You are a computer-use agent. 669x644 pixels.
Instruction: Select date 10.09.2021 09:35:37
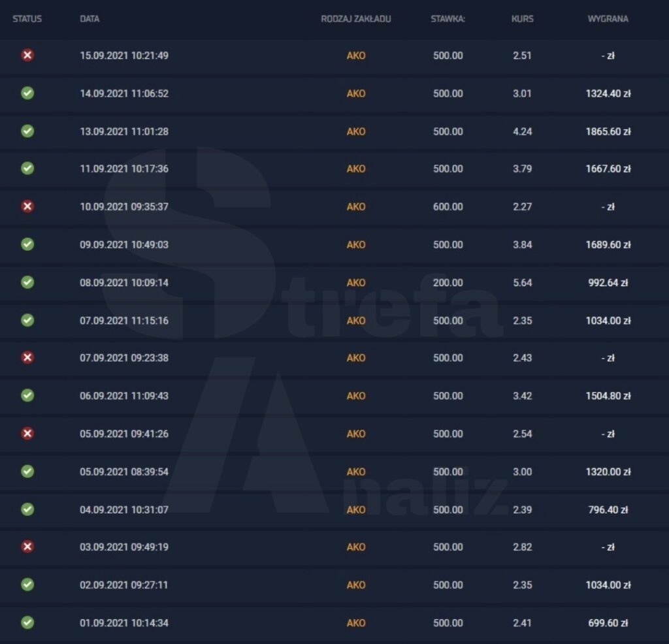(x=124, y=206)
